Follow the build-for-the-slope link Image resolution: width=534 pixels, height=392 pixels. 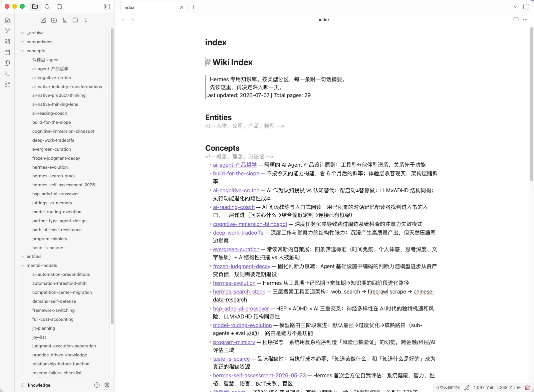236,173
